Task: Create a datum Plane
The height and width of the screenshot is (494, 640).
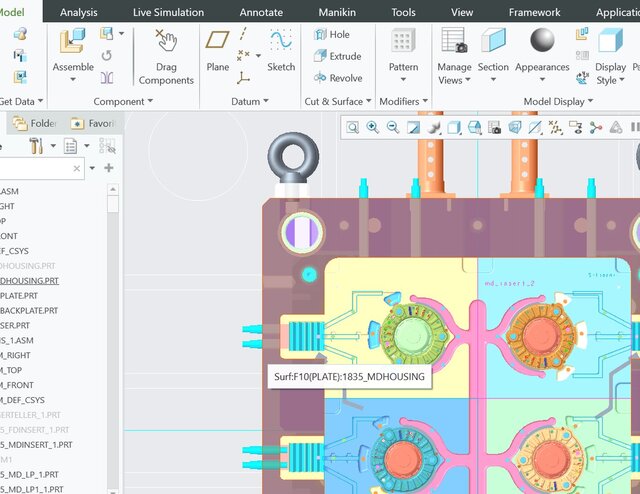Action: click(217, 51)
